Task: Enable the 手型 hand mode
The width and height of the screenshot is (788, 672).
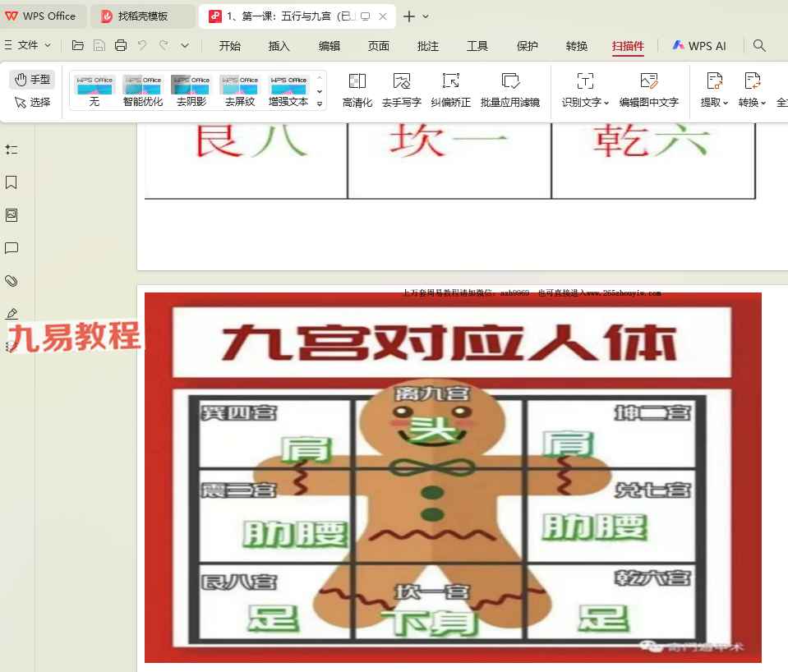Action: (32, 80)
